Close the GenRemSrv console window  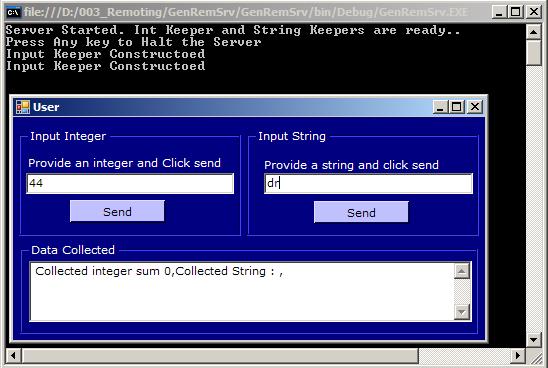click(x=534, y=12)
